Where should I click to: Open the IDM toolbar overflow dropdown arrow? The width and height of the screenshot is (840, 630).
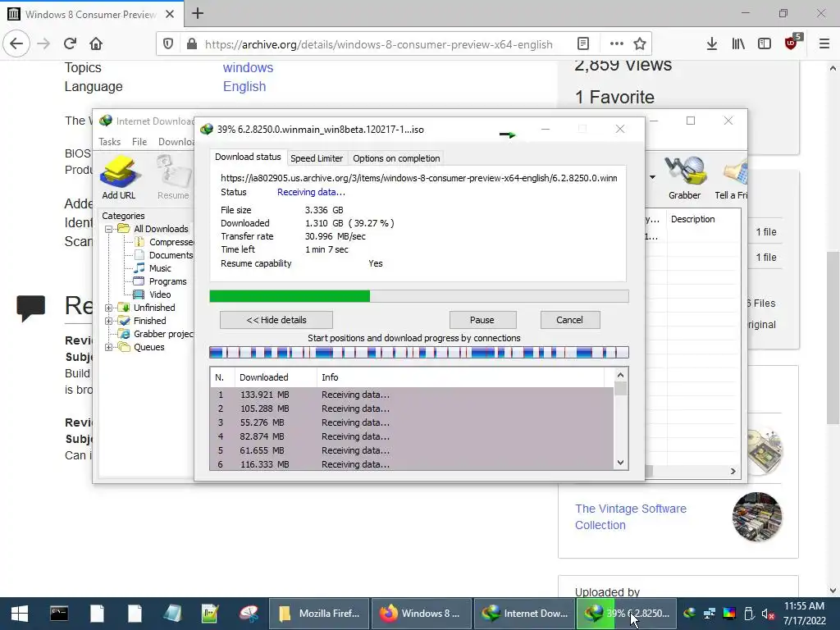tap(652, 177)
